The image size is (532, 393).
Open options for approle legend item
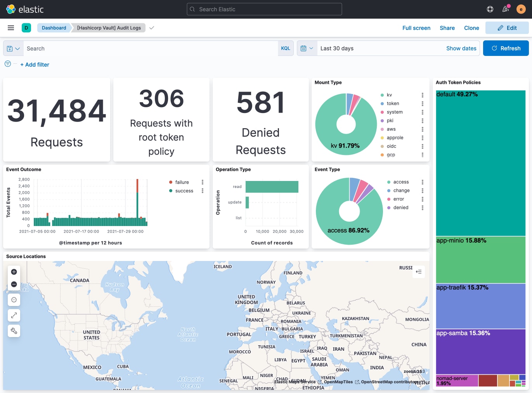pyautogui.click(x=423, y=138)
